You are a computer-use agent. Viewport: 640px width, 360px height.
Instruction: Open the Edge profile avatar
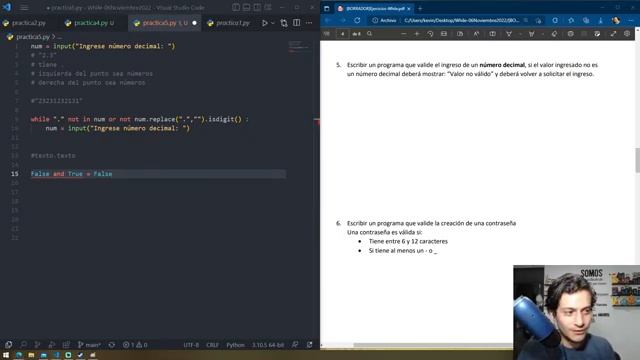pos(616,20)
